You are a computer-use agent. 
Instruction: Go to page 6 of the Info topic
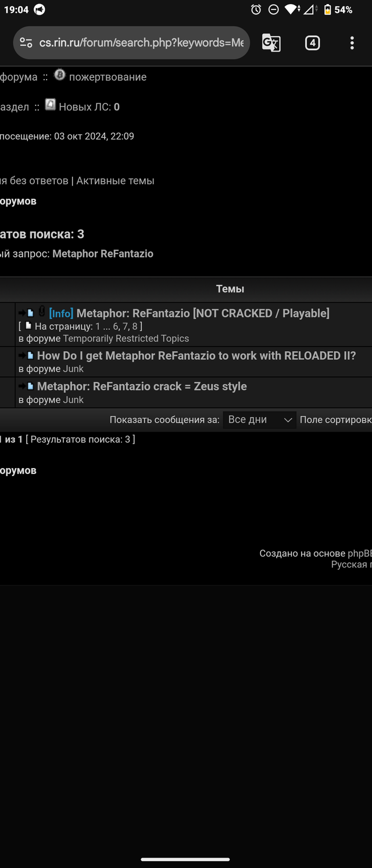pyautogui.click(x=116, y=327)
